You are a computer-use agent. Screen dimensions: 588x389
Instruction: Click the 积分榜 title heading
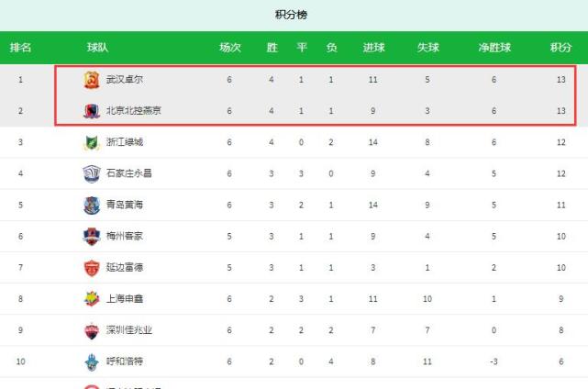pyautogui.click(x=292, y=15)
